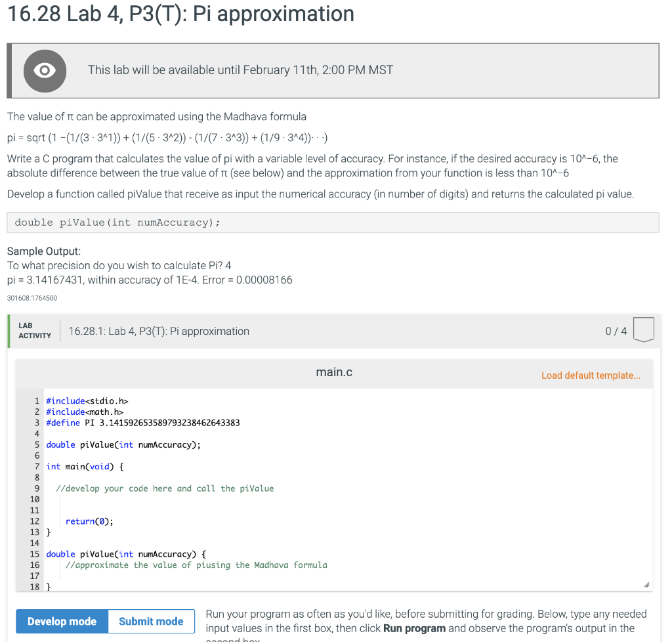Enable Develop mode
This screenshot has height=642, width=672.
point(62,621)
